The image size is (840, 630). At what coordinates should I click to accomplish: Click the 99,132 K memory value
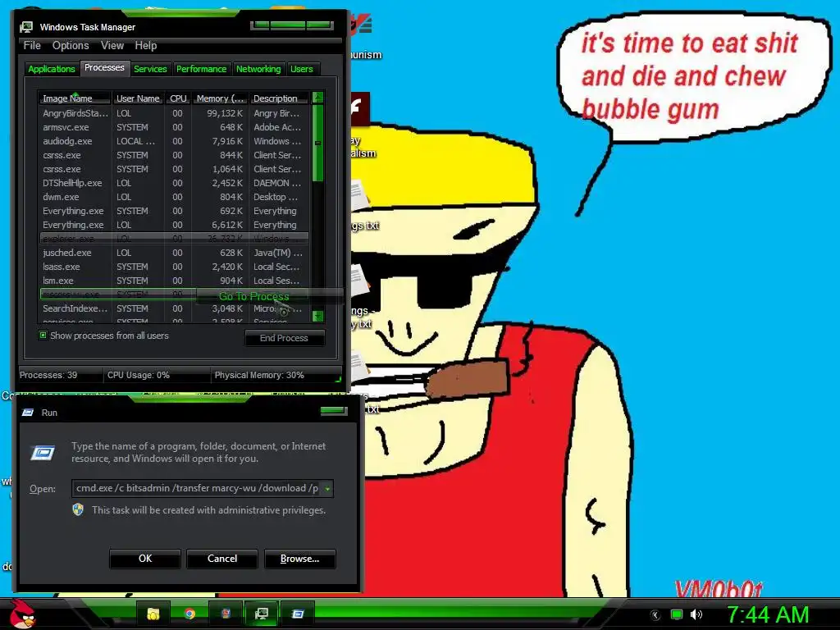click(225, 113)
